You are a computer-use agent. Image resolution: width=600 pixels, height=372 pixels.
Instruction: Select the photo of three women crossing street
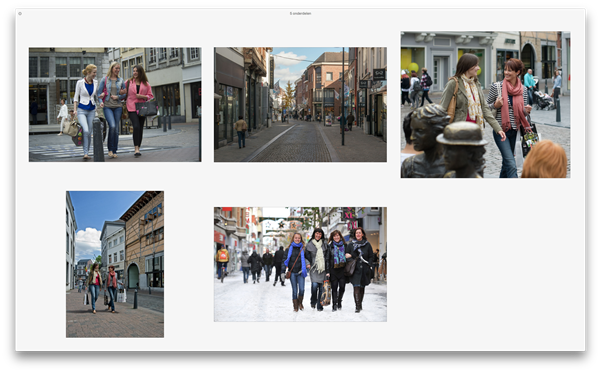[x=115, y=104]
